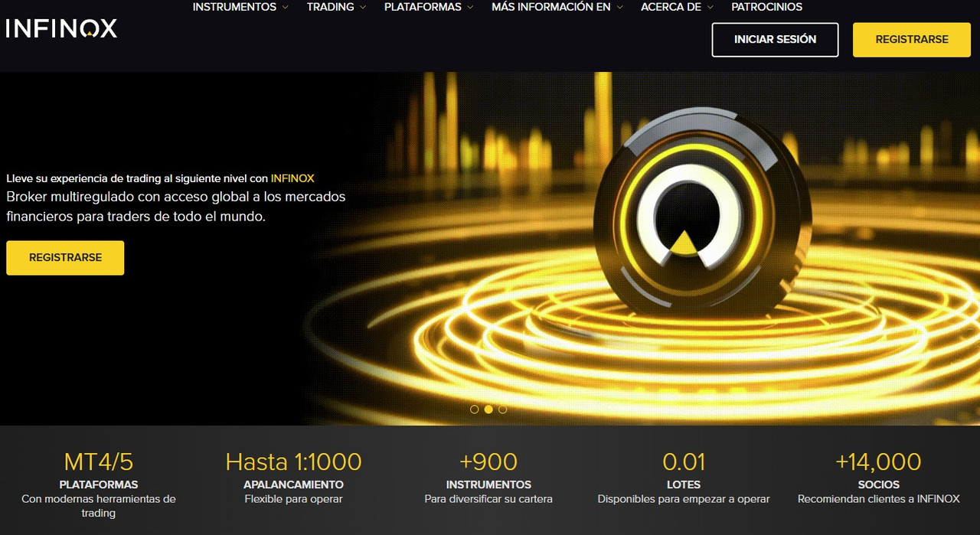This screenshot has width=980, height=535.
Task: Open the INSTRUMENTOS menu
Action: [x=234, y=7]
